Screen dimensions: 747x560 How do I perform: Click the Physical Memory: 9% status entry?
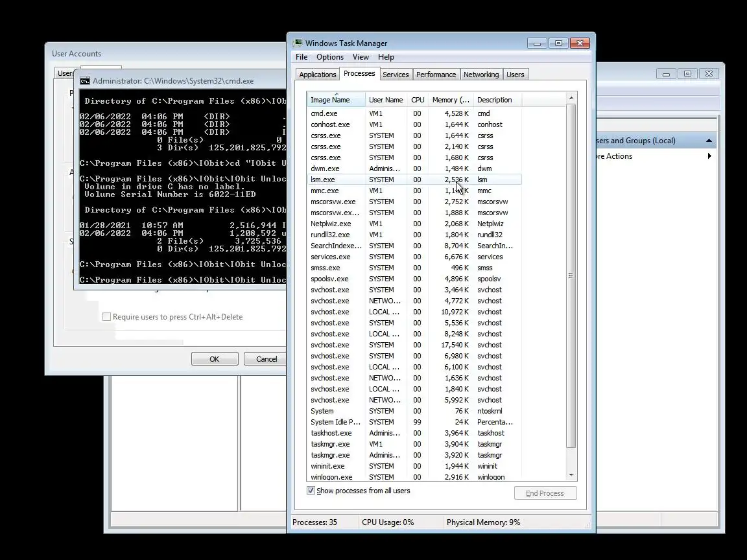(483, 522)
